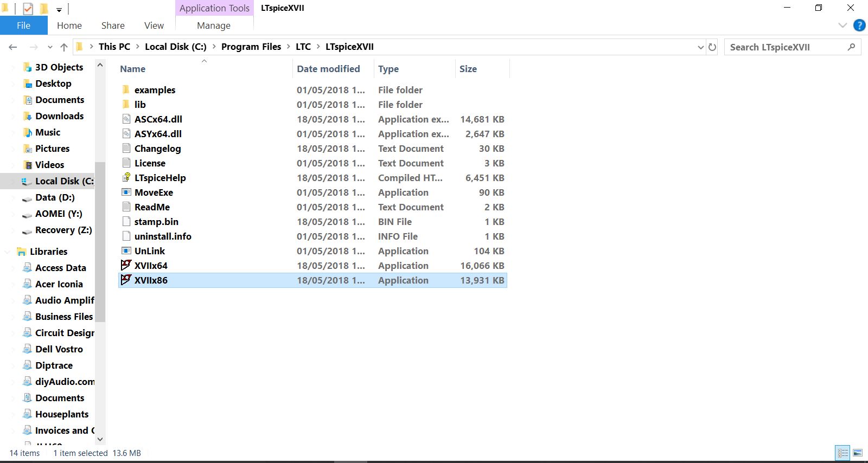
Task: Expand chevron after This PC in breadcrumb
Action: tap(138, 47)
